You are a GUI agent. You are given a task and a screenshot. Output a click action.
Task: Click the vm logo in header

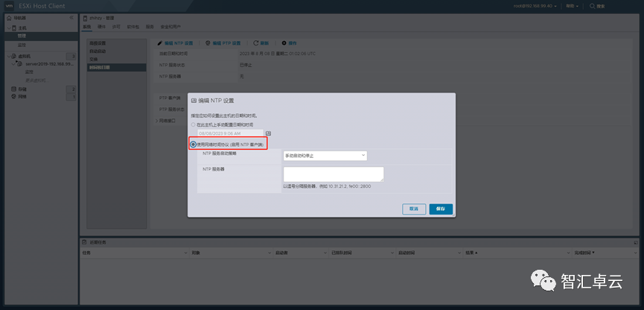pos(9,6)
